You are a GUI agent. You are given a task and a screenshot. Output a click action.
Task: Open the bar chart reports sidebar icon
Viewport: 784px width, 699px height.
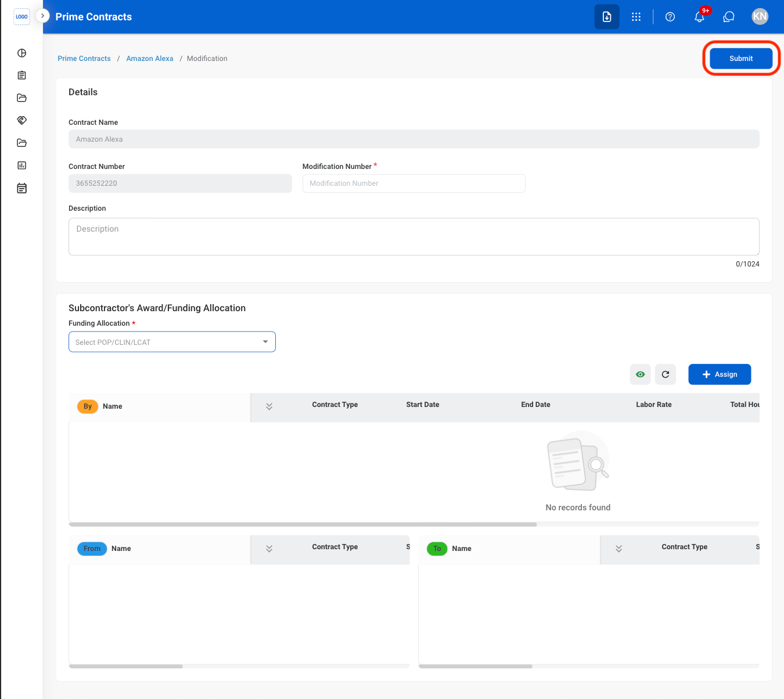[x=22, y=165]
